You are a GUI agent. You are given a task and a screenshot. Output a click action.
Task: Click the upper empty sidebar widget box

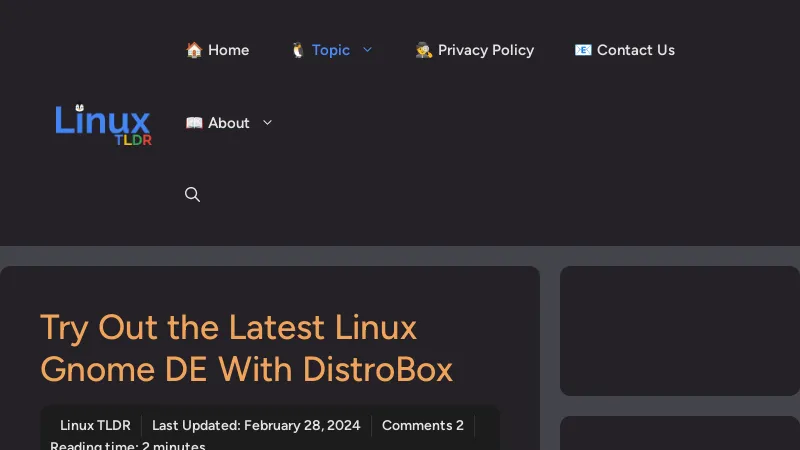click(x=679, y=330)
